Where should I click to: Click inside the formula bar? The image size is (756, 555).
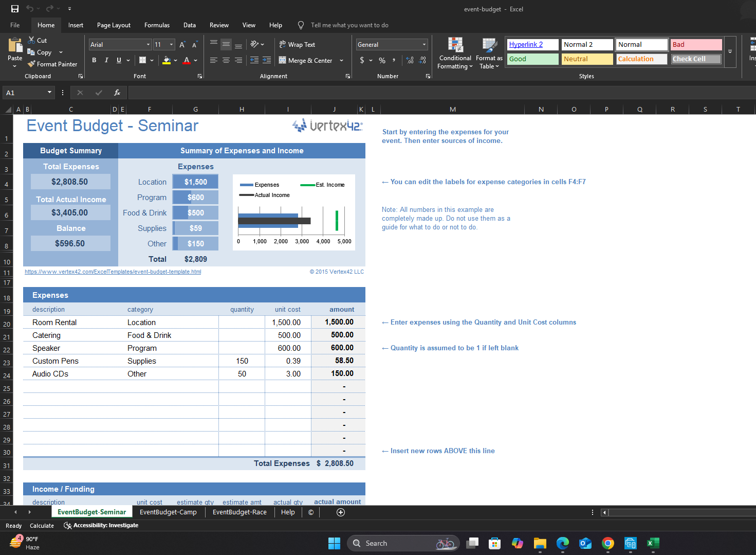360,93
